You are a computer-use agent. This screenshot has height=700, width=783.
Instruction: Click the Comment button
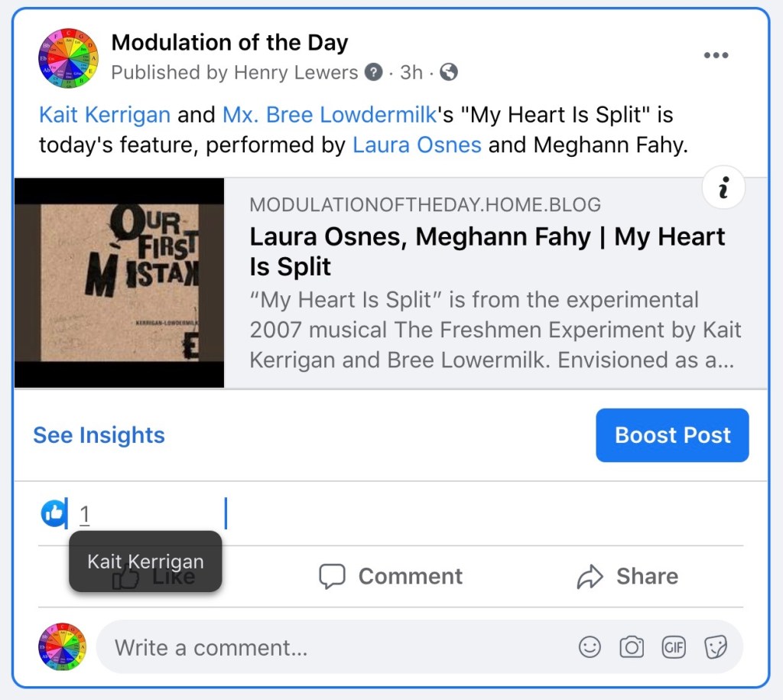[391, 576]
